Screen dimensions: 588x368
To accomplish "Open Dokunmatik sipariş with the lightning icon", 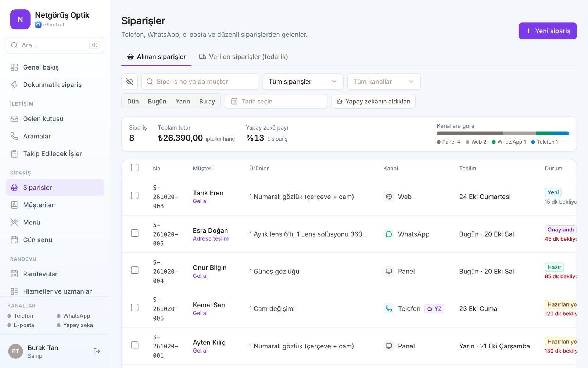I will point(55,85).
